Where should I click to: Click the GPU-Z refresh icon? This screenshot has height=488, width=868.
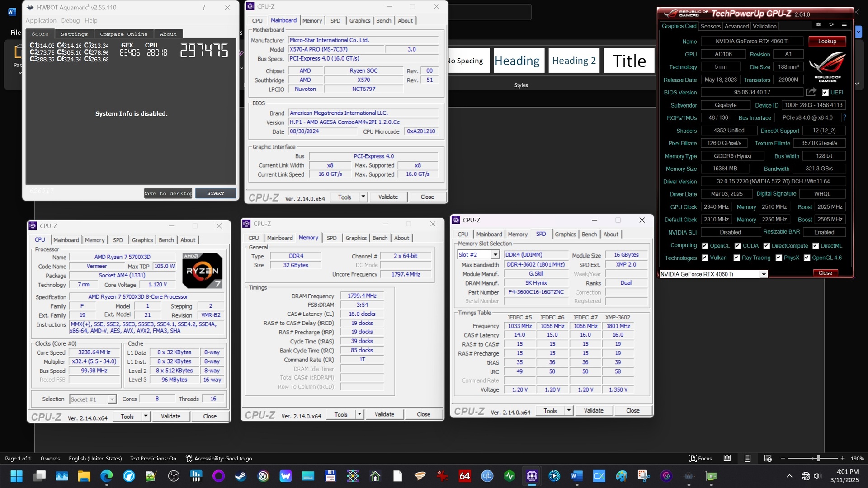coord(831,24)
